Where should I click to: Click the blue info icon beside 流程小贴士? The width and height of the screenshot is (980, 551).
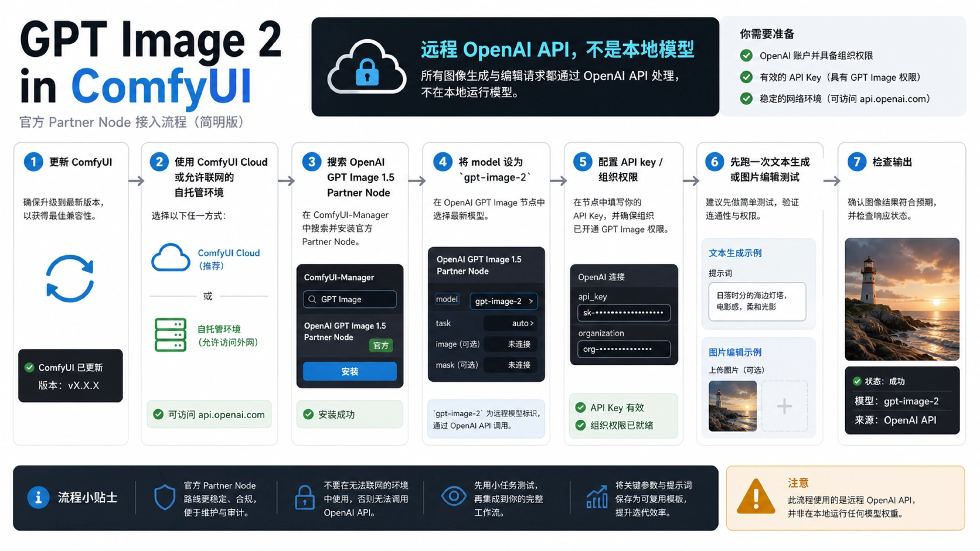[x=38, y=497]
